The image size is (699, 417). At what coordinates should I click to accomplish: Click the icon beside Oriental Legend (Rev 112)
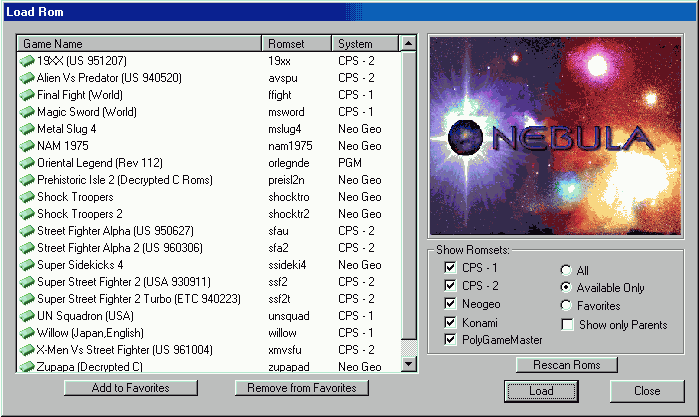coord(27,163)
